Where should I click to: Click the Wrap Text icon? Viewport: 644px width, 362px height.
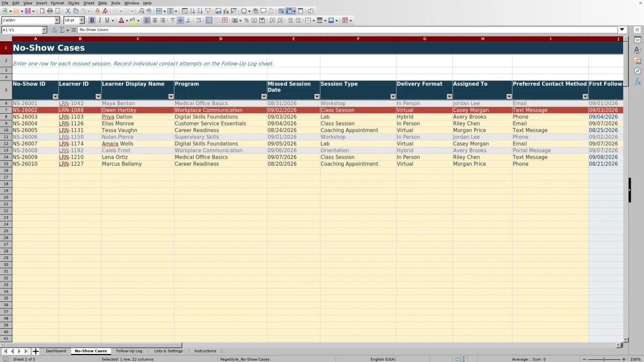[x=199, y=20]
